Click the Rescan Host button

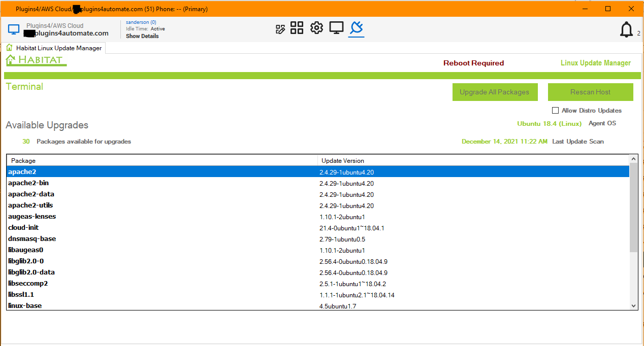tap(590, 92)
